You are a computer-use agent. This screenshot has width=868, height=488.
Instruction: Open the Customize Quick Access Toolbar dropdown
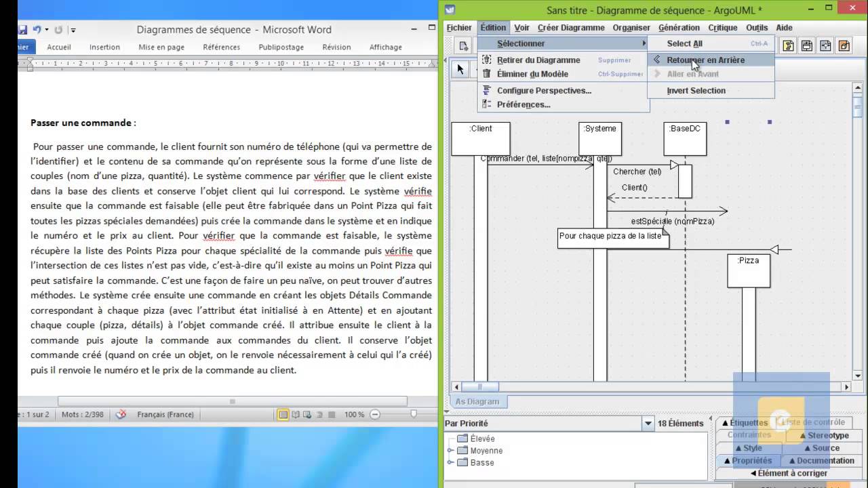73,30
